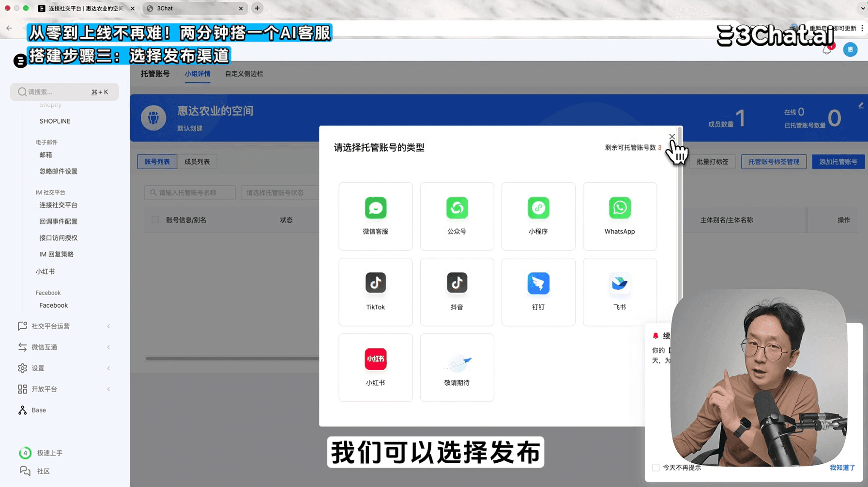Screen dimensions: 868x487
Task: Open 接口访问授权 in sidebar
Action: pyautogui.click(x=58, y=238)
